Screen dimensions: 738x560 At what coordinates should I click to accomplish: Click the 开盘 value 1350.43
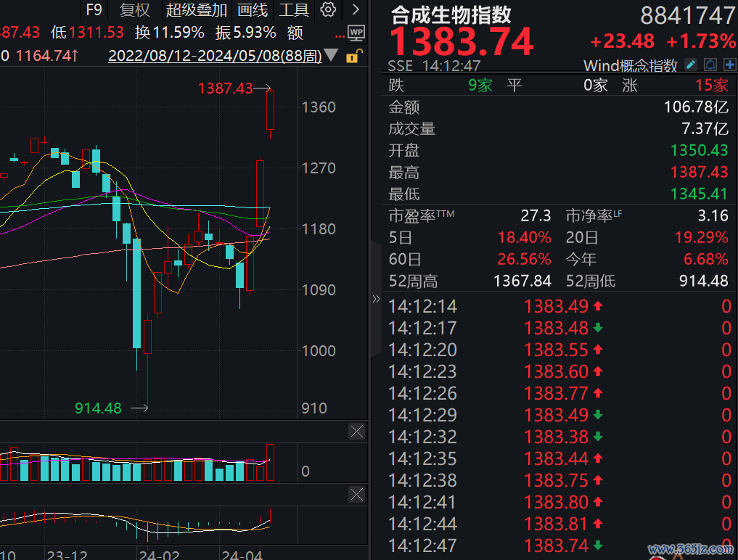[x=699, y=150]
